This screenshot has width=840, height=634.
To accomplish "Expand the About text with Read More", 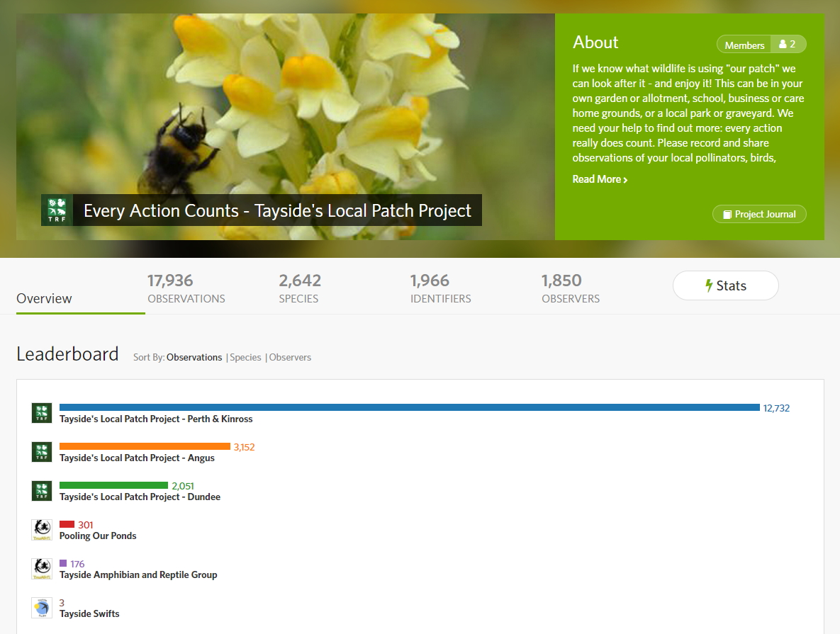I will coord(600,179).
